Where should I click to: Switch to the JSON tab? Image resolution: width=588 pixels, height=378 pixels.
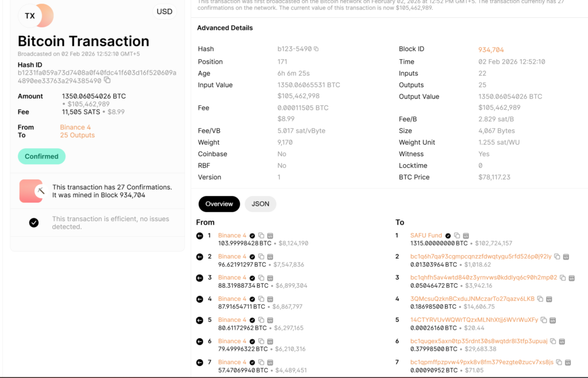(260, 204)
